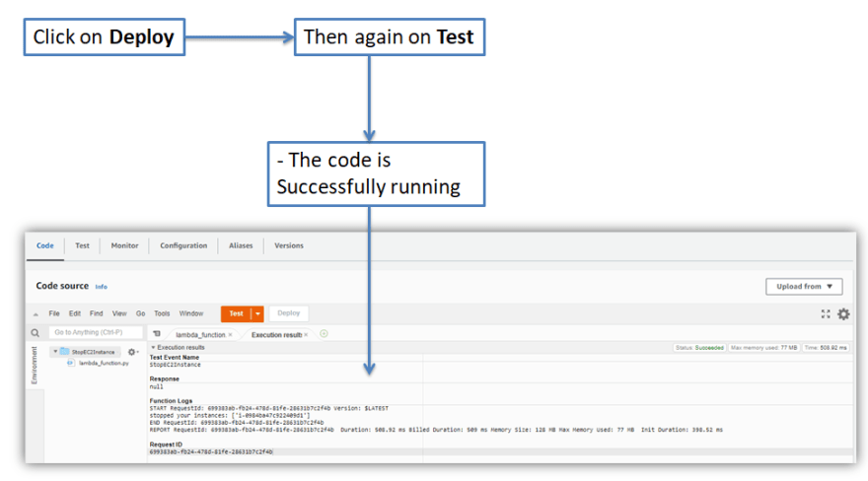Open the Code tab
868x481 pixels.
pyautogui.click(x=44, y=245)
